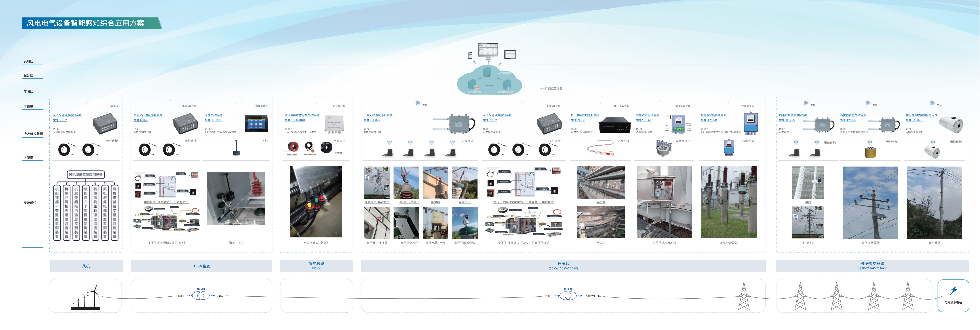Open the 高压隔离刀闸 photo
Image resolution: width=980 pixels, height=330 pixels.
(406, 223)
